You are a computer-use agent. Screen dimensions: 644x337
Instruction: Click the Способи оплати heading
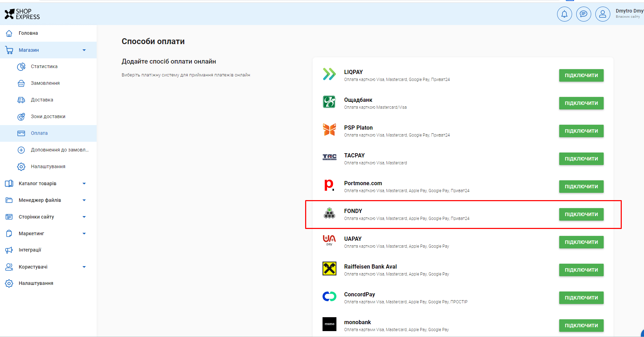[153, 41]
